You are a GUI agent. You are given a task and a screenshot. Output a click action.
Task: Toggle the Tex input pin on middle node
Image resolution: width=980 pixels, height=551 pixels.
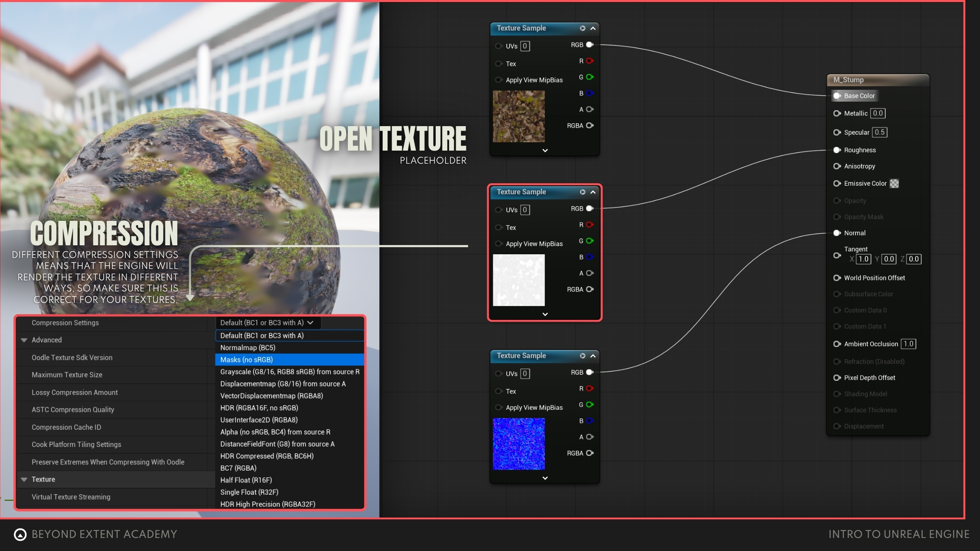click(x=499, y=227)
